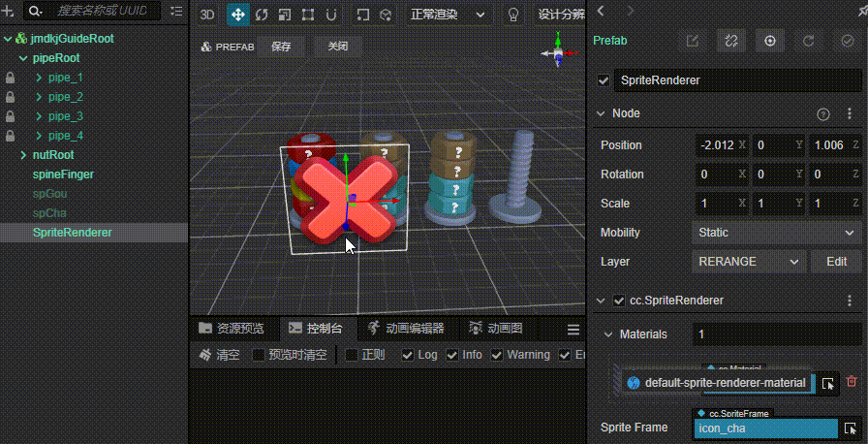868x444 pixels.
Task: Click the add node plus icon
Action: [x=8, y=11]
